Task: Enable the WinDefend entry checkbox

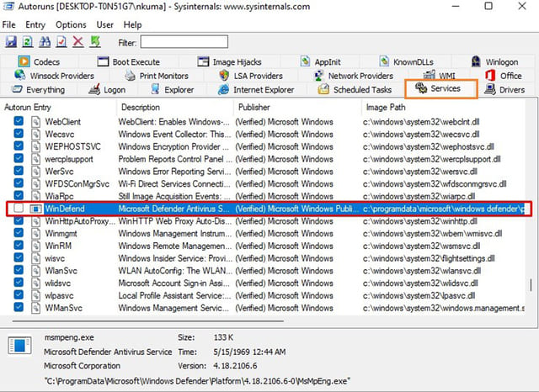Action: 19,208
